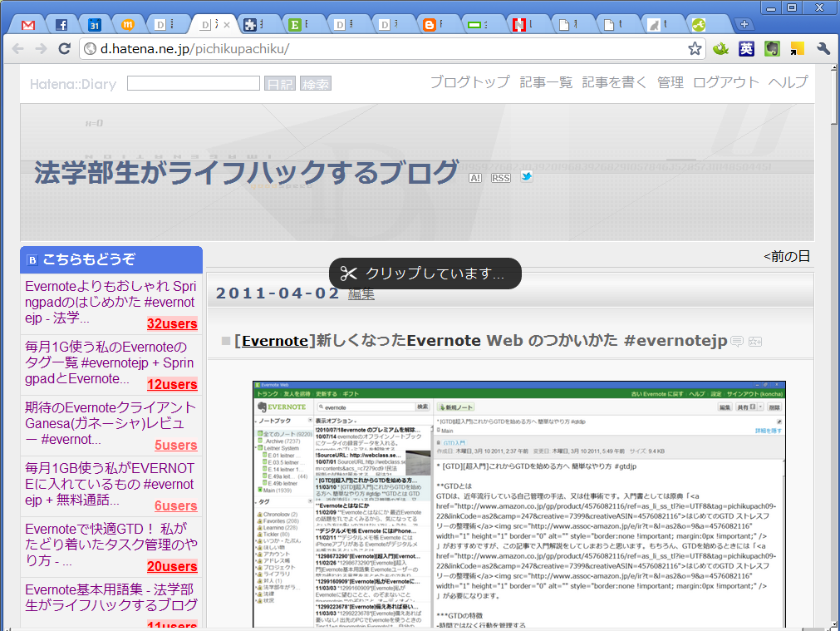The image size is (840, 631).
Task: Click the 検索 button
Action: [x=316, y=84]
